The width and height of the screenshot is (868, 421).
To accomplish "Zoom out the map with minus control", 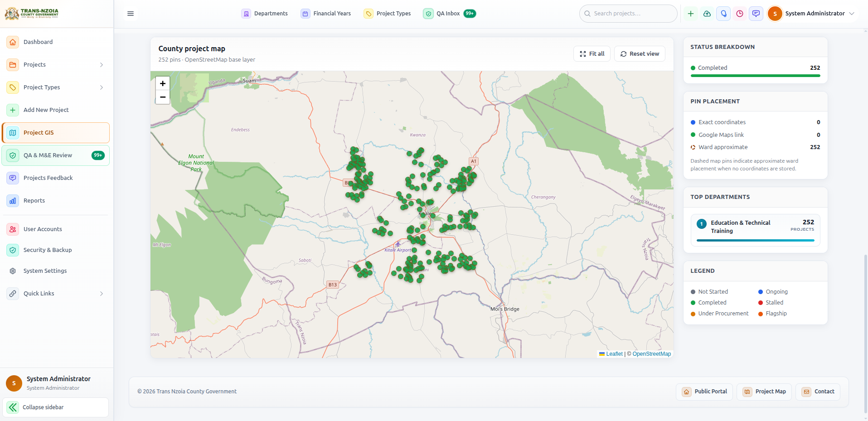I will 163,97.
